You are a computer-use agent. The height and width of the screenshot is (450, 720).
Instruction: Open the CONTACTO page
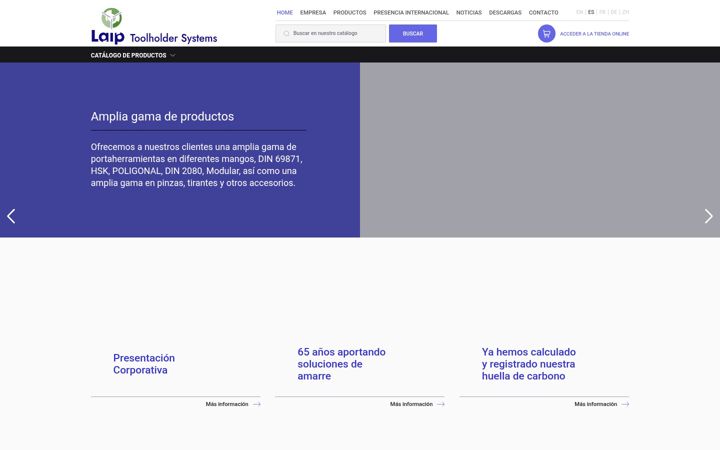(543, 12)
